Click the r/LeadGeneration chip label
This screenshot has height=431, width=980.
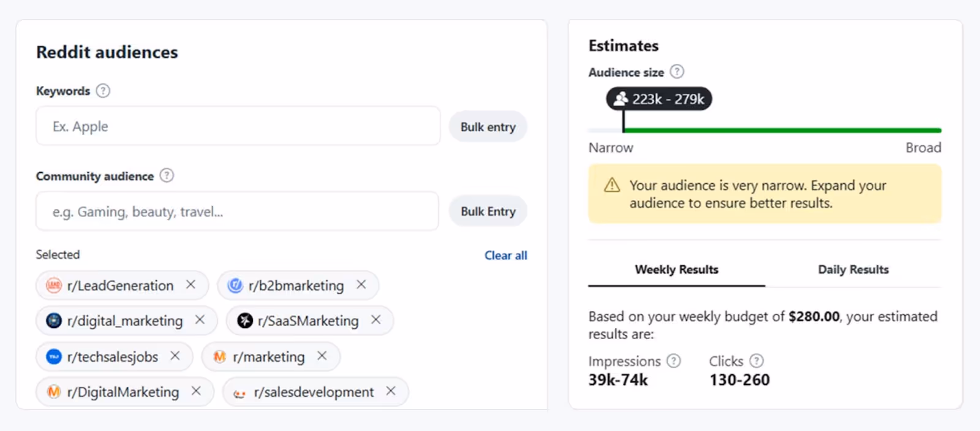[120, 286]
